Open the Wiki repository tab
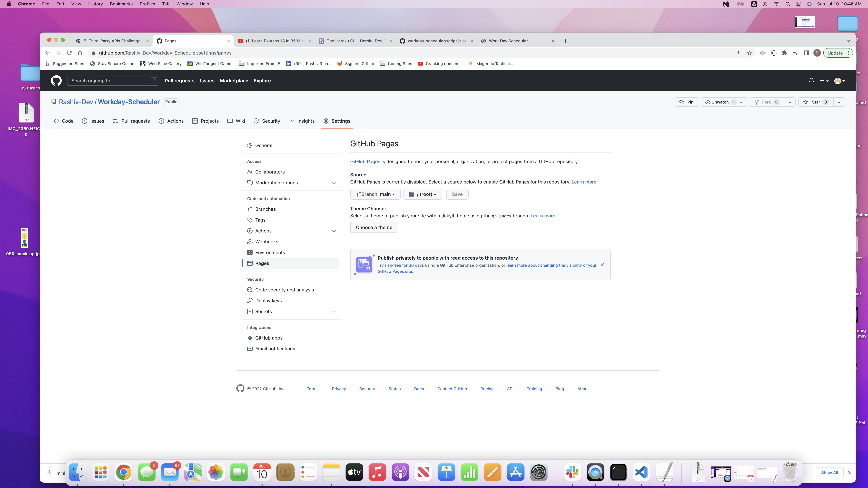 pos(236,121)
